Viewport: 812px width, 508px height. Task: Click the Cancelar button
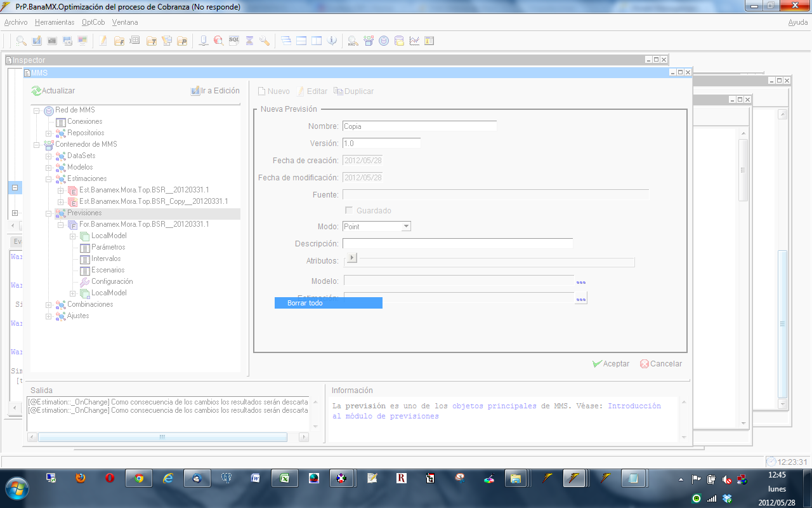pos(661,364)
